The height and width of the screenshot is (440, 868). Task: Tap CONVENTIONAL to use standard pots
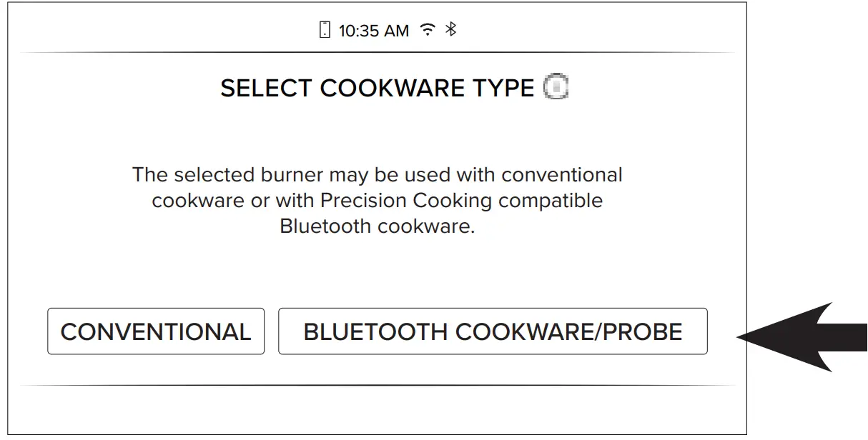156,331
